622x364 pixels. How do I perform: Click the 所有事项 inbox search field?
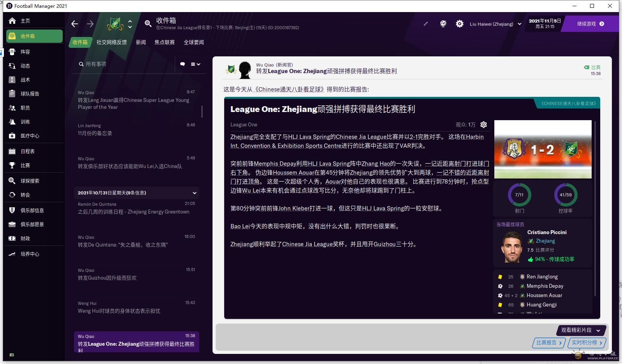pos(125,64)
